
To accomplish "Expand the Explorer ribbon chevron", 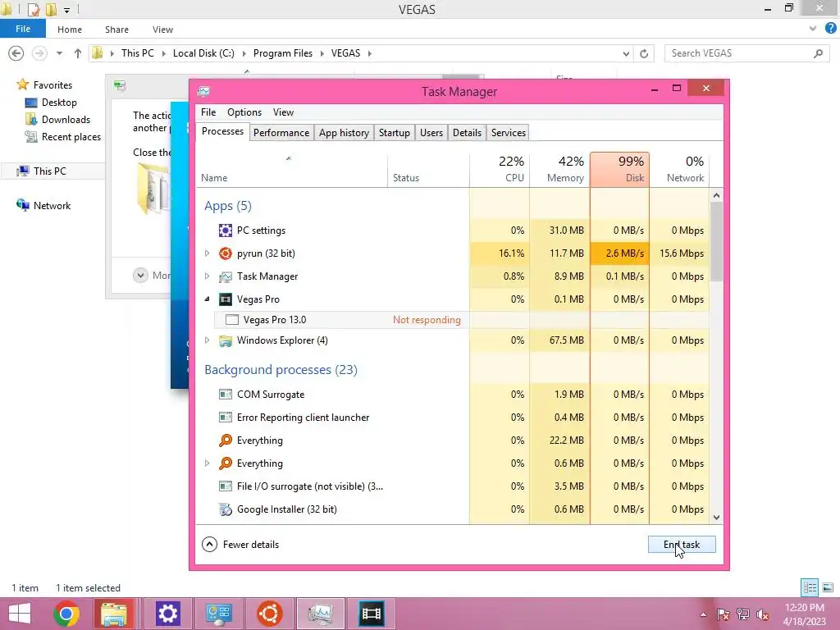I will point(813,29).
